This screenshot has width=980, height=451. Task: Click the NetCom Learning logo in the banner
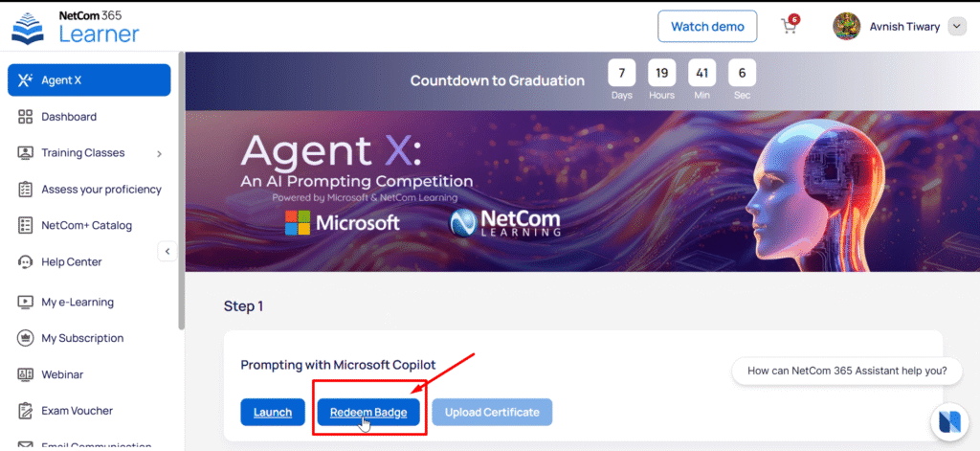click(504, 223)
